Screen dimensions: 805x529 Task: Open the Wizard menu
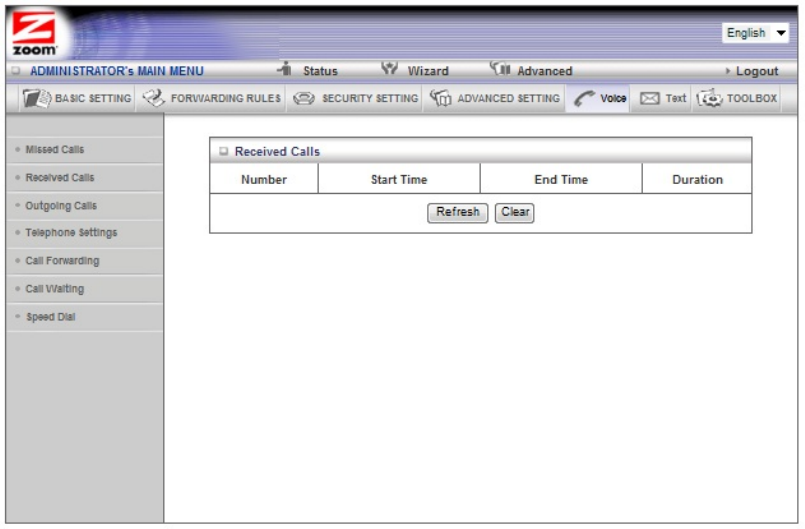428,71
